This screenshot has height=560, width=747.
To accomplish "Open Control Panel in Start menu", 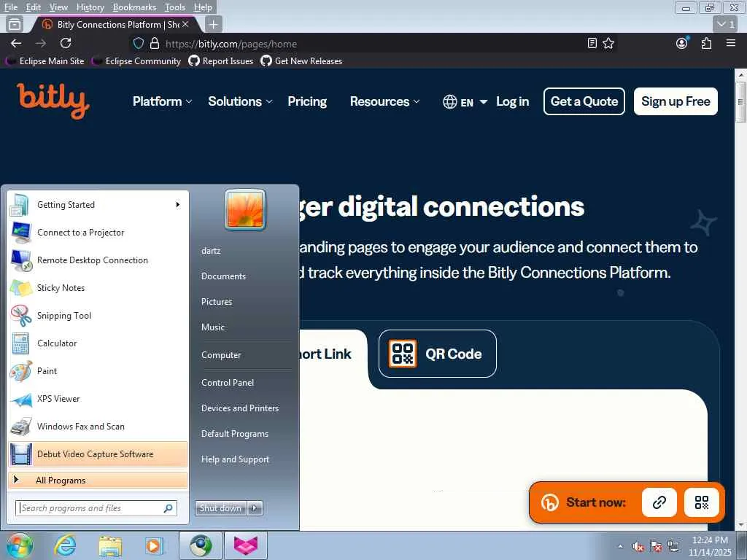I will coord(228,382).
